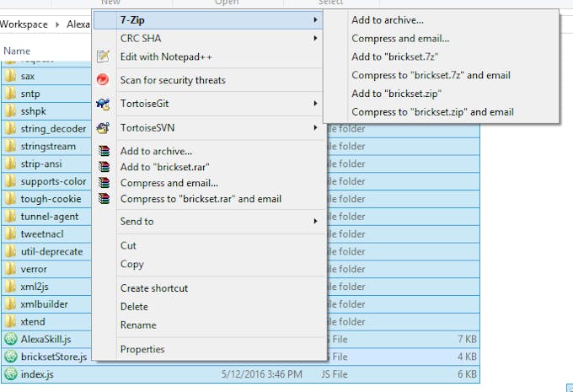
Task: Click the Workspace breadcrumb segment
Action: coord(24,24)
